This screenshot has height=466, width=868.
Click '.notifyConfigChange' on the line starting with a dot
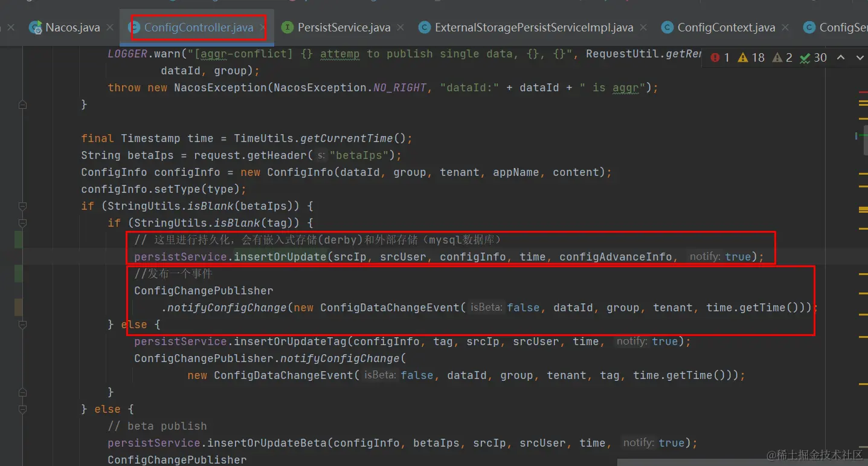pyautogui.click(x=223, y=308)
